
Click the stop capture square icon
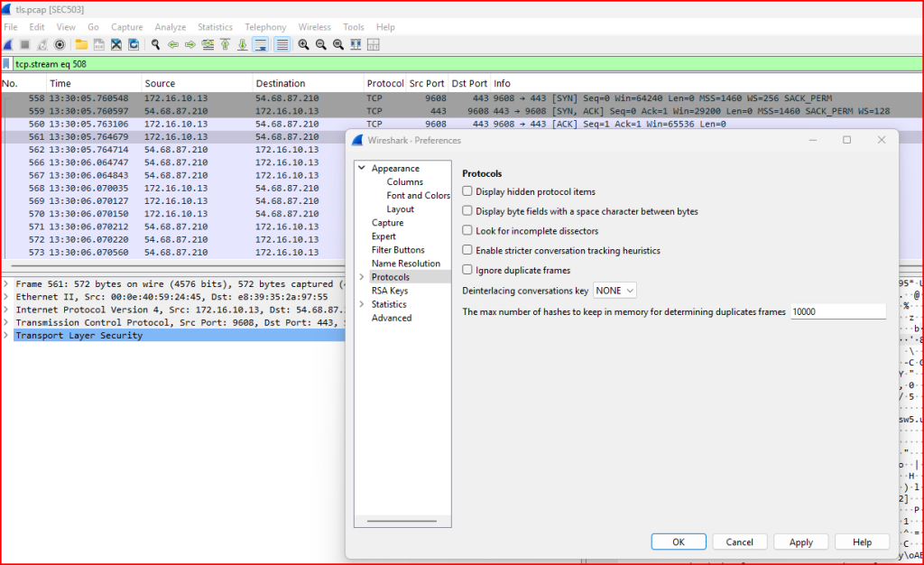point(24,45)
